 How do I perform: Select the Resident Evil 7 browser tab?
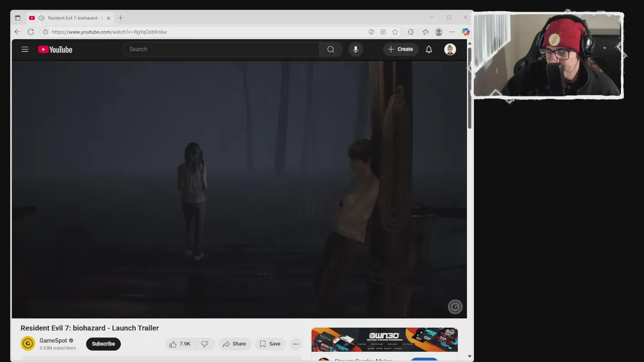69,18
